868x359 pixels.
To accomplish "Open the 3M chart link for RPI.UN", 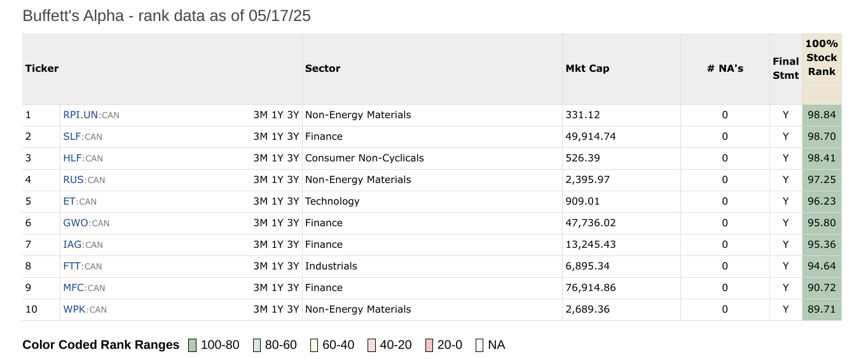I will 261,115.
